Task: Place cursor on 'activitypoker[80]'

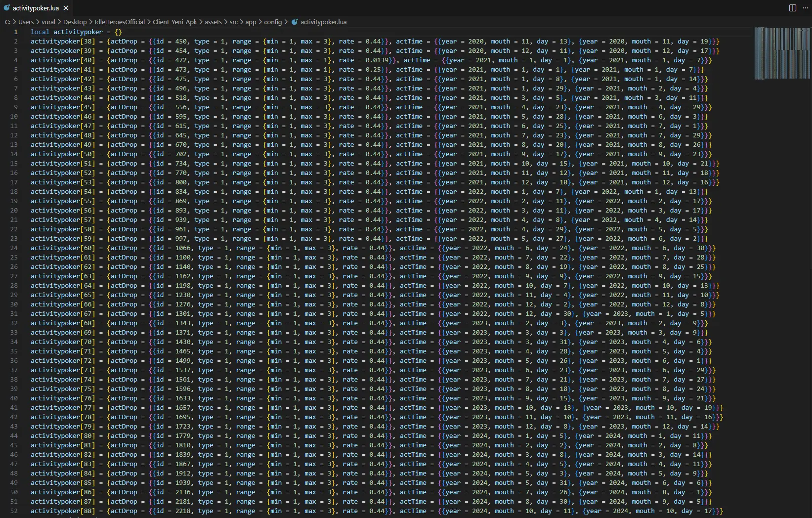Action: pyautogui.click(x=63, y=436)
